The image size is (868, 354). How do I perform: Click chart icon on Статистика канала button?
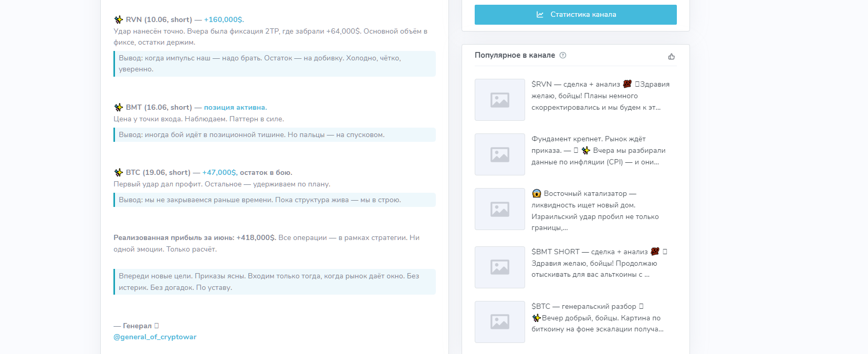coord(540,15)
